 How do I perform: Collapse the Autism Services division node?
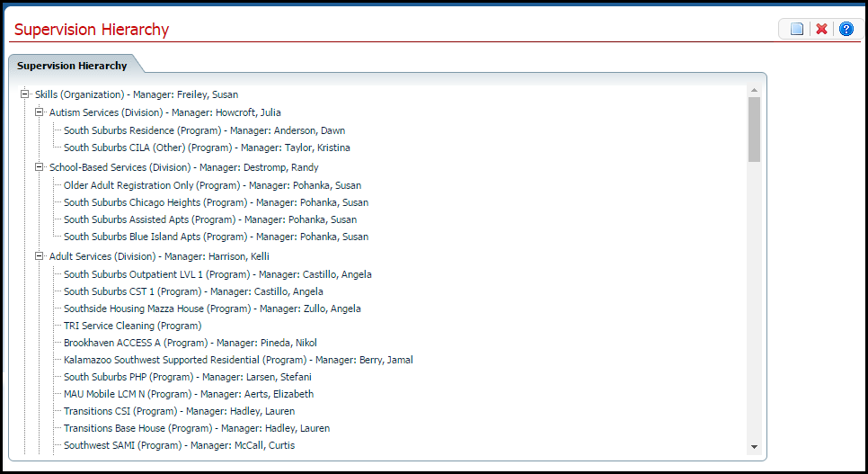coord(40,112)
